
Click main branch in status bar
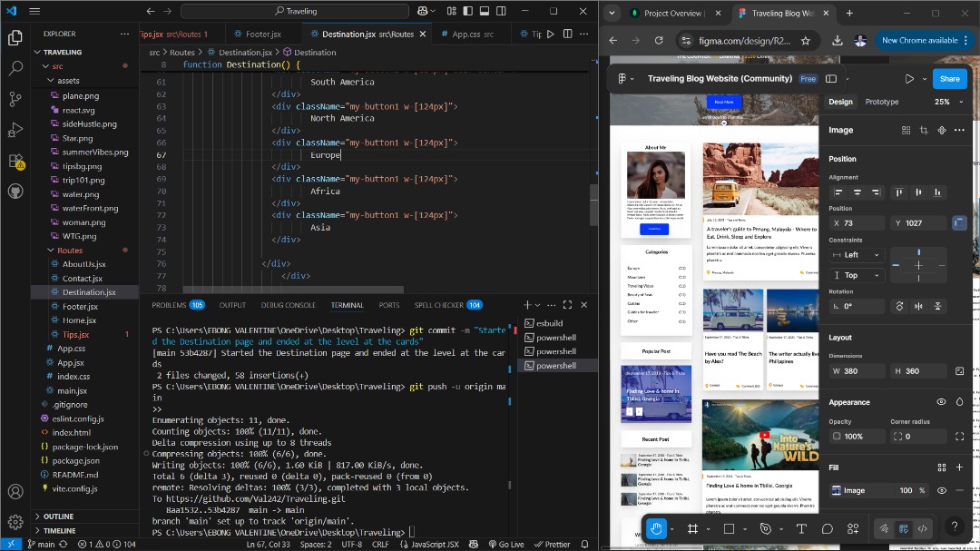(x=41, y=544)
